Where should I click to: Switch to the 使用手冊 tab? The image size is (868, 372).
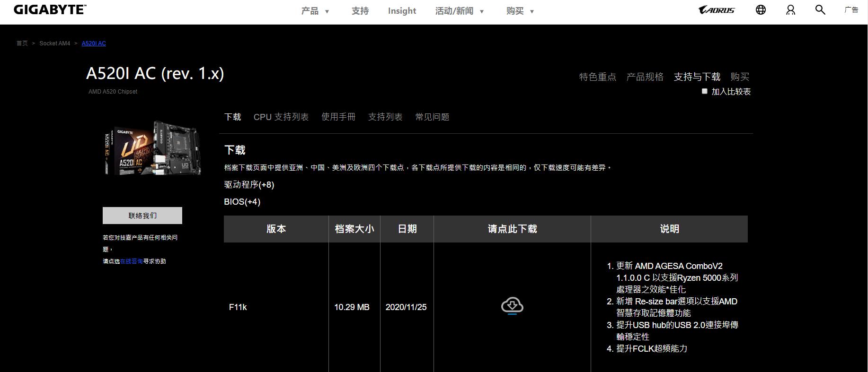click(x=338, y=117)
